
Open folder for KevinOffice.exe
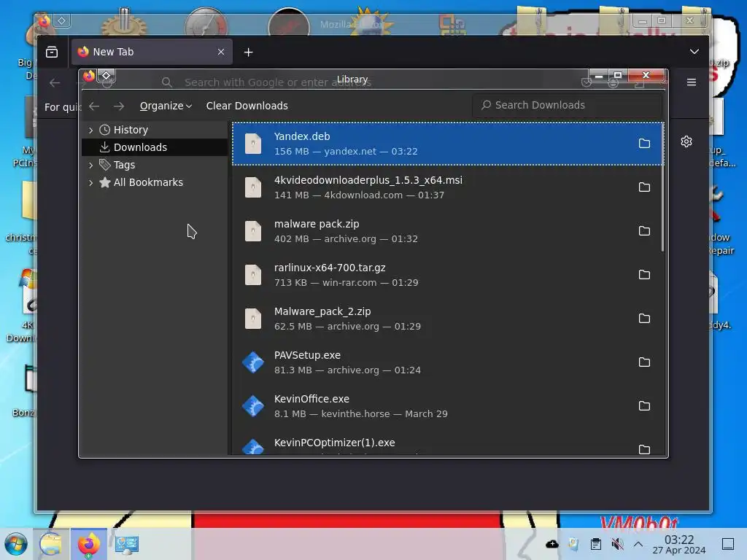tap(644, 406)
